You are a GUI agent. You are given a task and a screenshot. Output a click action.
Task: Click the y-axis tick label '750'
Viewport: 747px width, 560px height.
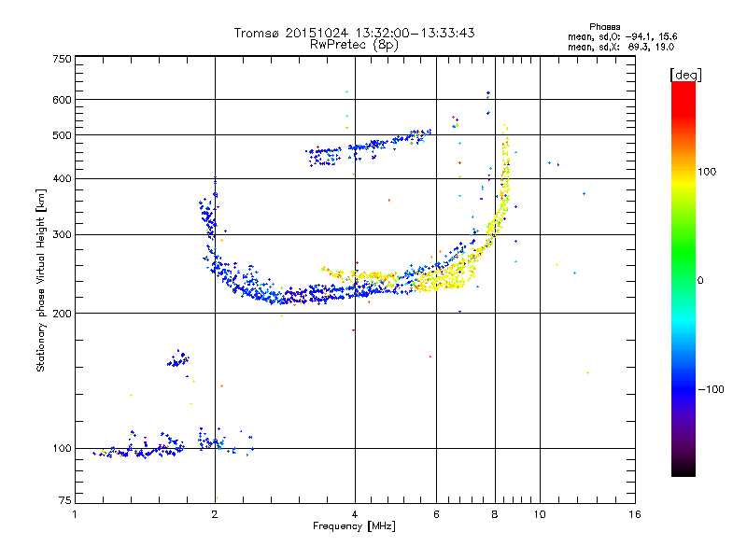pos(62,59)
